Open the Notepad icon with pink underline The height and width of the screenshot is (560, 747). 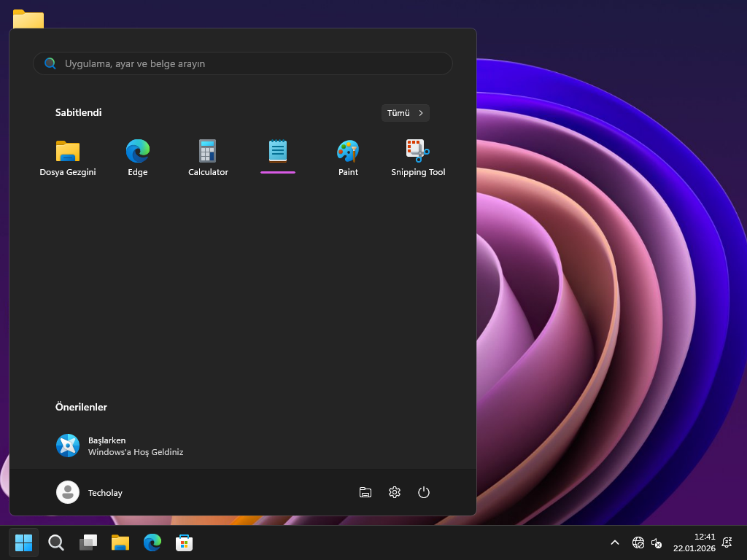[x=278, y=157]
